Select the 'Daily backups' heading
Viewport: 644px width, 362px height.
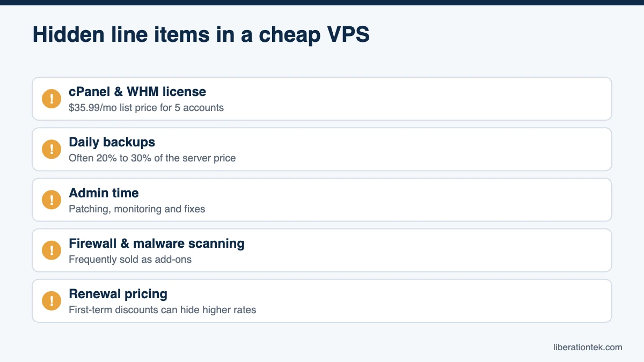point(112,142)
